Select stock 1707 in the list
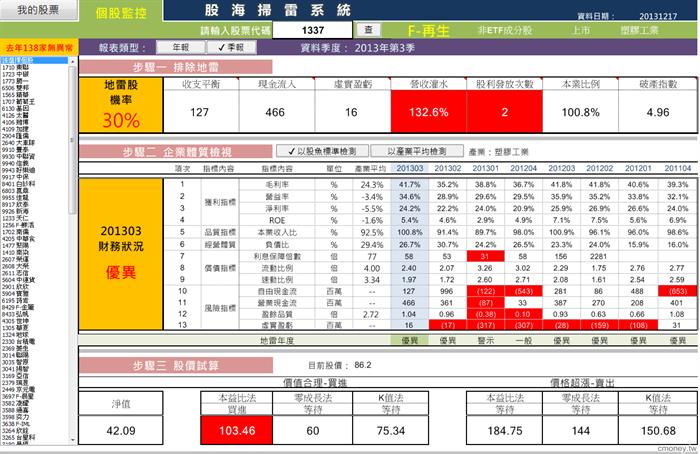The image size is (700, 454). [x=34, y=101]
